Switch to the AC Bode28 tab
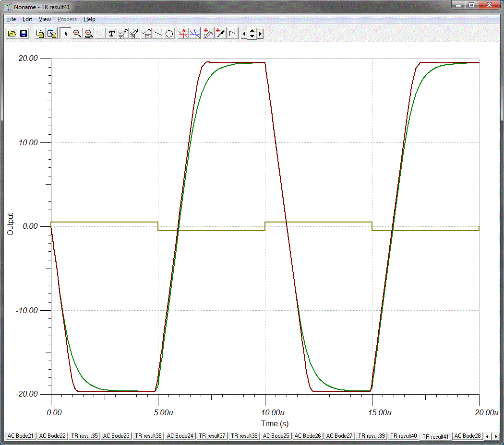The image size is (504, 445). pos(468,436)
